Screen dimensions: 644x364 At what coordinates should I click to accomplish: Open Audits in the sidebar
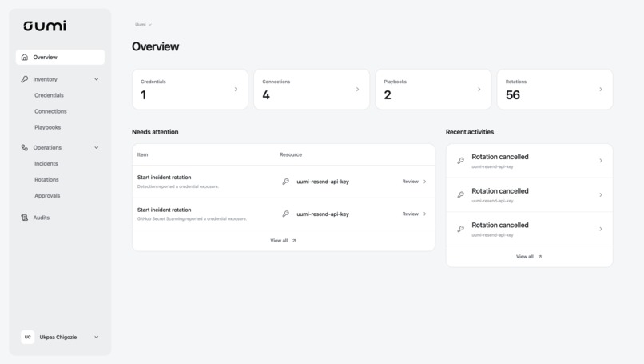click(41, 218)
